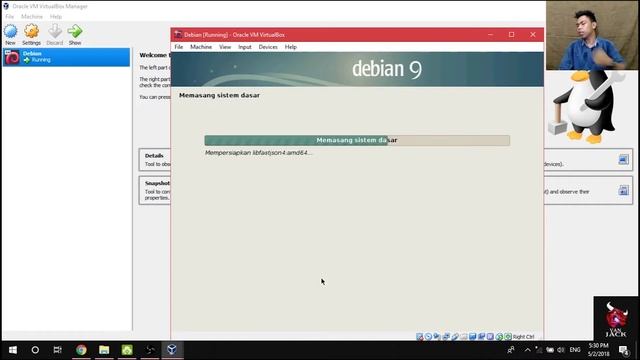The width and height of the screenshot is (640, 360).
Task: Click the Cortana search circle on taskbar
Action: [35, 350]
